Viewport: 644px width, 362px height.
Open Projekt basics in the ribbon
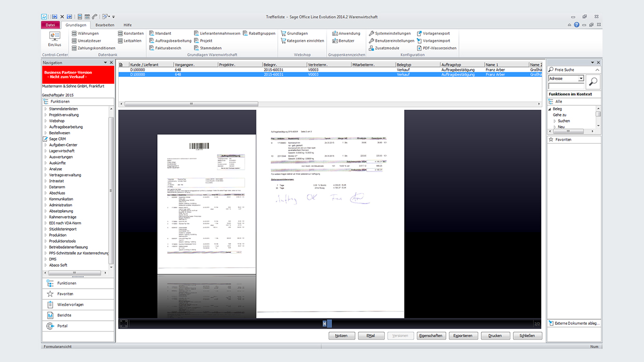pyautogui.click(x=203, y=41)
